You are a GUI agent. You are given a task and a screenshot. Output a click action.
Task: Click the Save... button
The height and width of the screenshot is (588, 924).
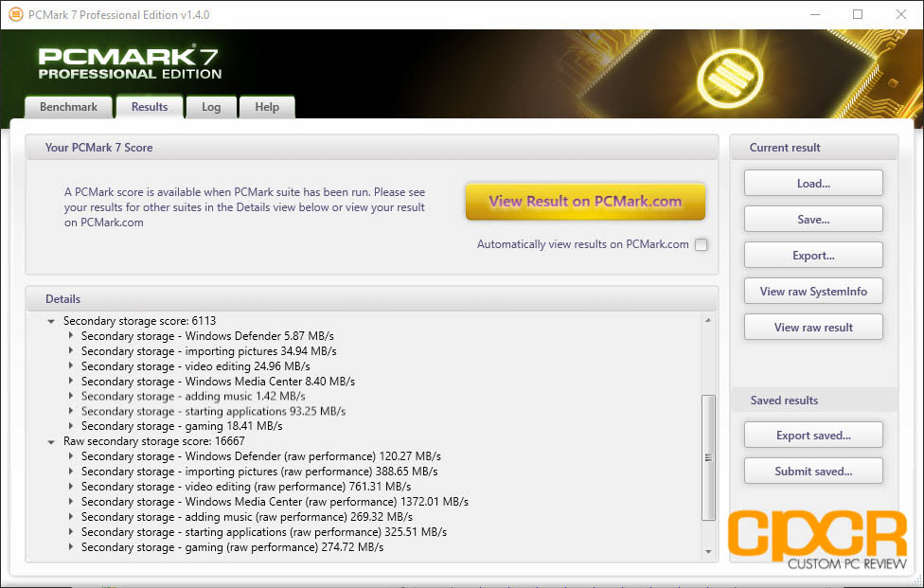[x=813, y=219]
